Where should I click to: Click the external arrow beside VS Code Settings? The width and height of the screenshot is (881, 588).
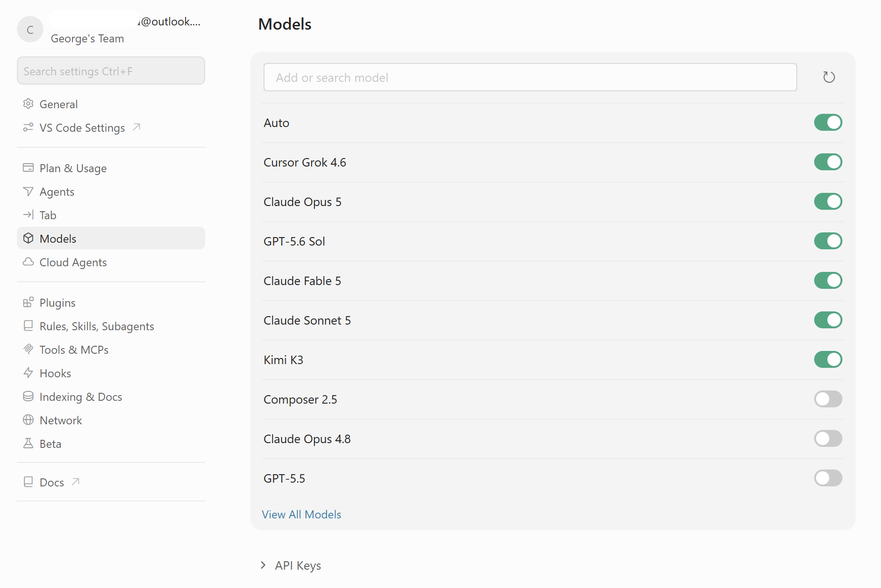(x=136, y=127)
